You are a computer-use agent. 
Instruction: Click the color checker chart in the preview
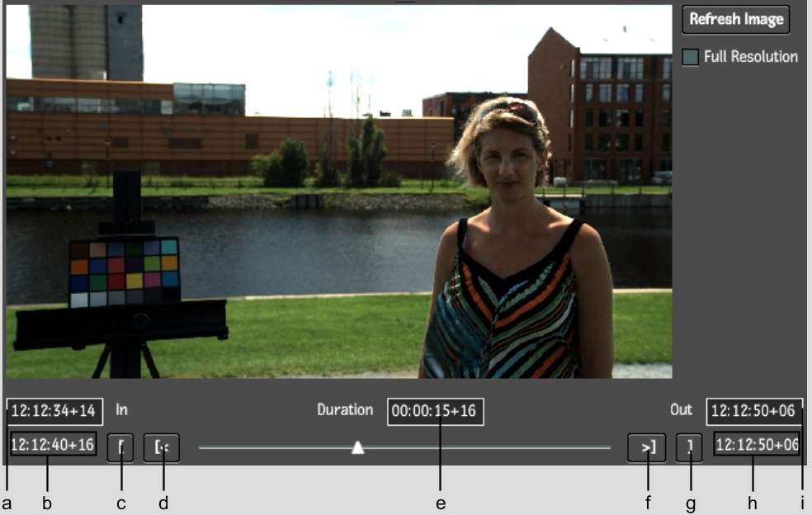point(124,272)
